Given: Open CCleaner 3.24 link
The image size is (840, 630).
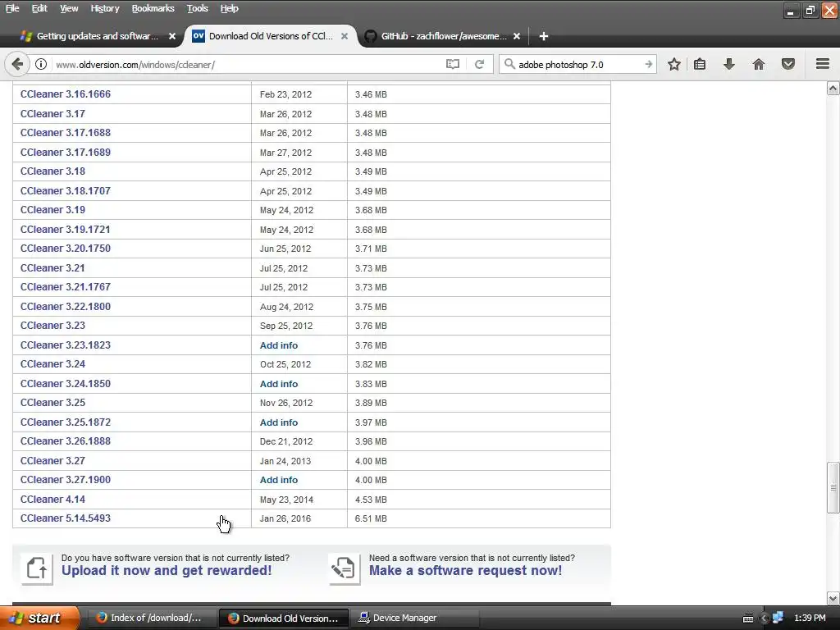Looking at the screenshot, I should (52, 364).
